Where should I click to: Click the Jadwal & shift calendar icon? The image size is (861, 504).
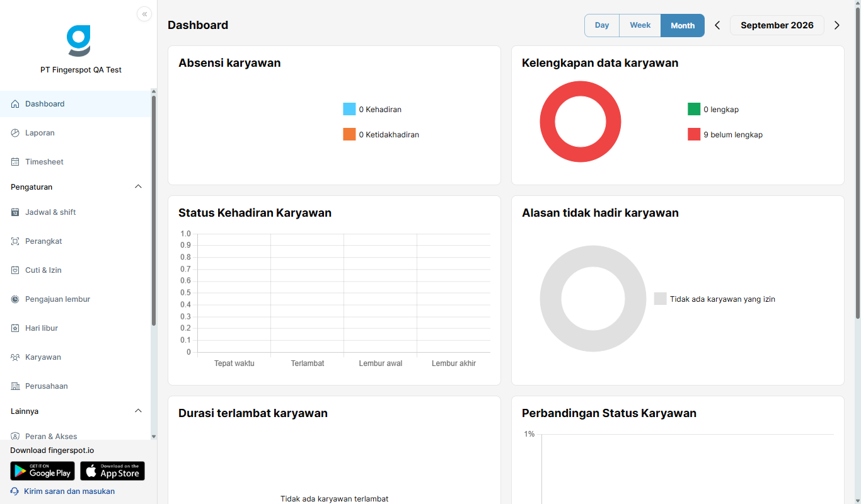point(15,212)
